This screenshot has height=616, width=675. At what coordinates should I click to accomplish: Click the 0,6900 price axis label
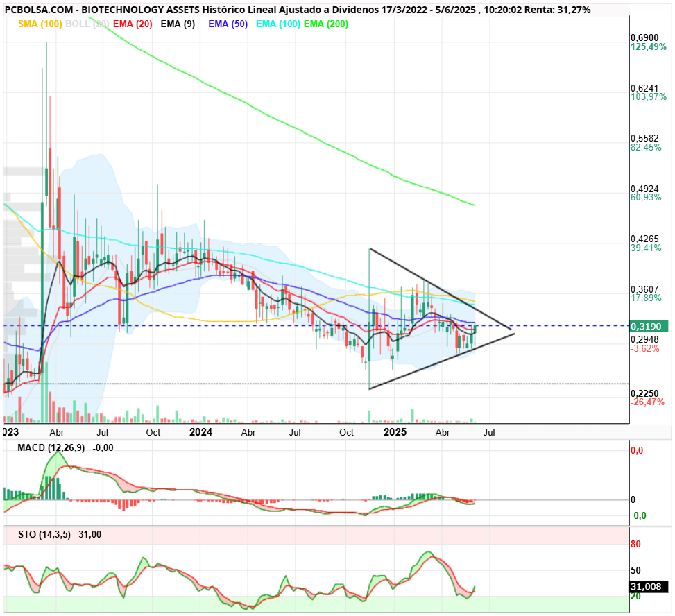pyautogui.click(x=644, y=38)
